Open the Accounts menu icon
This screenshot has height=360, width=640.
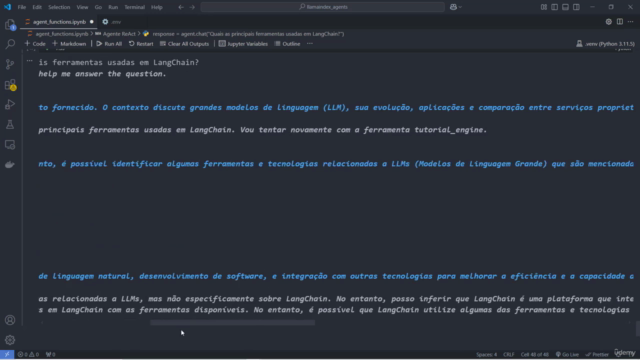tap(10, 320)
